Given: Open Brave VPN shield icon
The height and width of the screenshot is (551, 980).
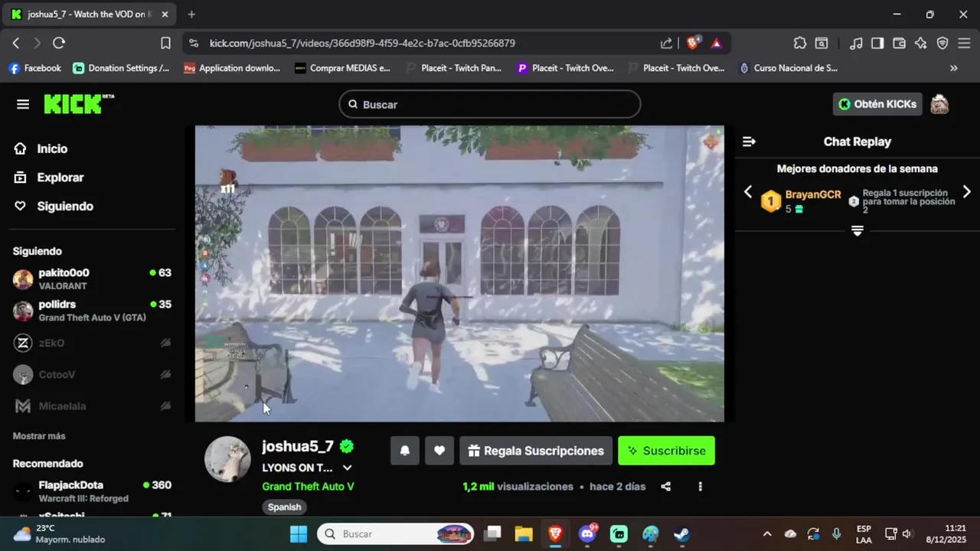Looking at the screenshot, I should coord(942,44).
